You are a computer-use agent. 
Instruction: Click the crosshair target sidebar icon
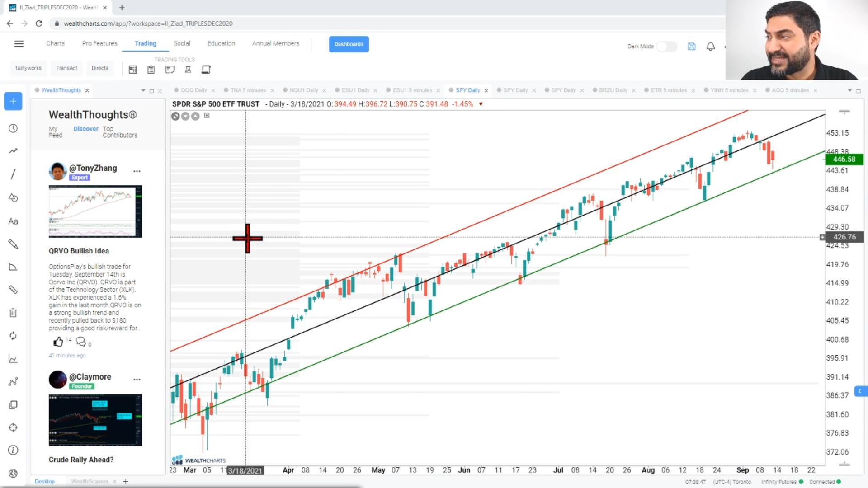pos(13,427)
